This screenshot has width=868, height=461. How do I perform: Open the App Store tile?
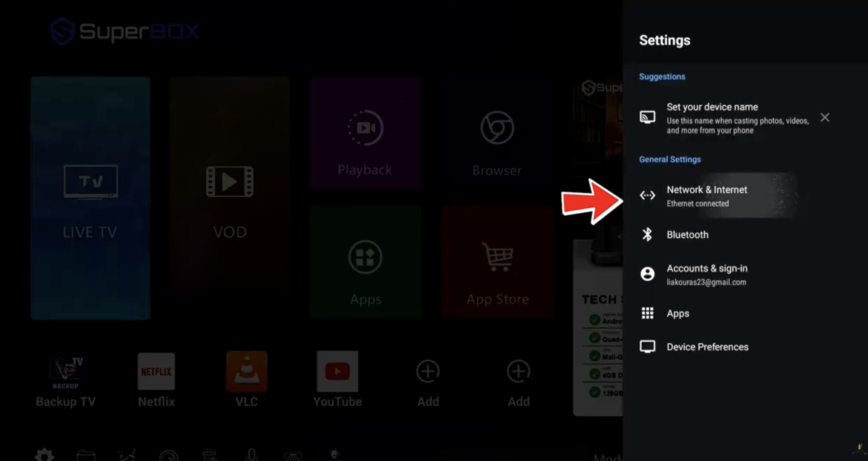point(497,262)
